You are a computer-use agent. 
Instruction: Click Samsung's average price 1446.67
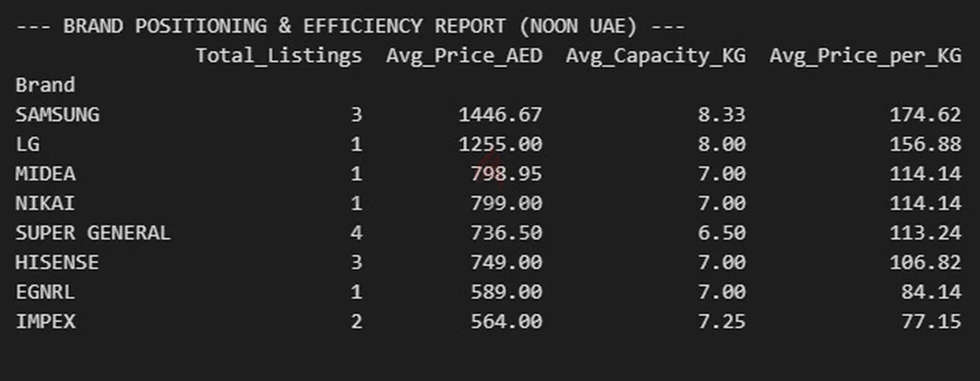(x=500, y=115)
